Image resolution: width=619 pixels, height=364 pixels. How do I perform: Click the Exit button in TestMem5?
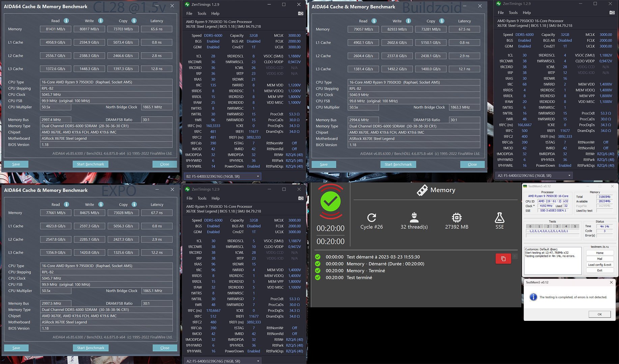coord(599,270)
